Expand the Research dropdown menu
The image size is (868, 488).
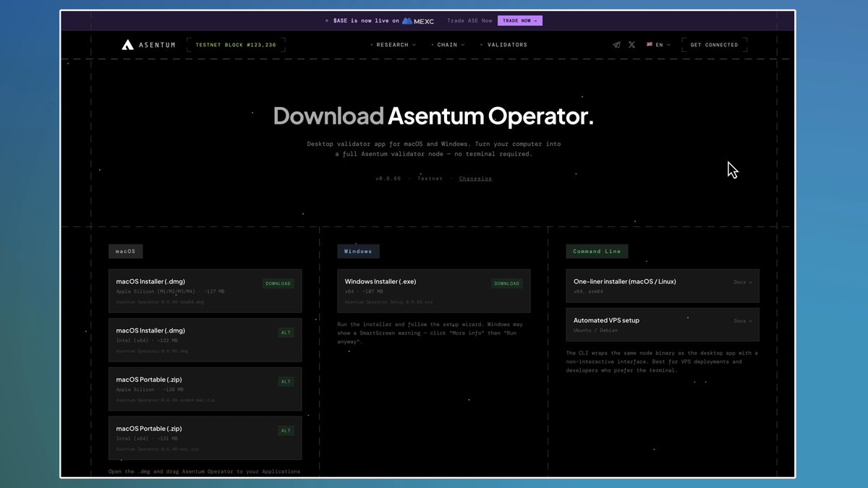[x=393, y=45]
